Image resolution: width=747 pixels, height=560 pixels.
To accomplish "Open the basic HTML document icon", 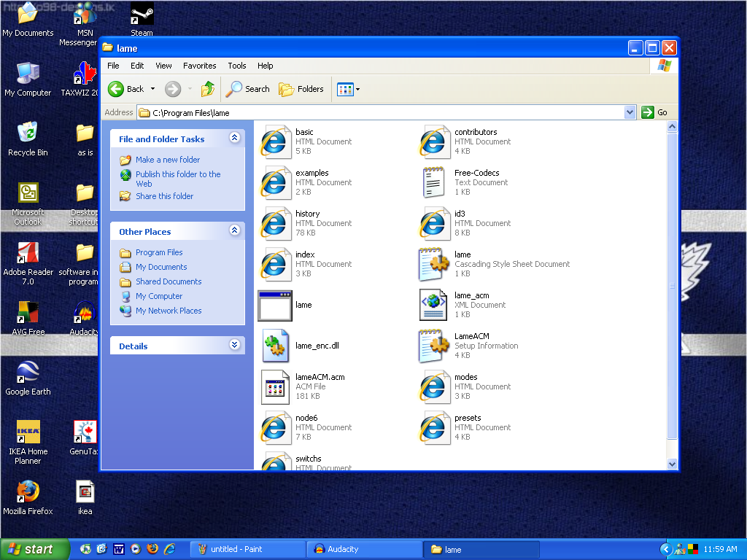I will point(275,142).
